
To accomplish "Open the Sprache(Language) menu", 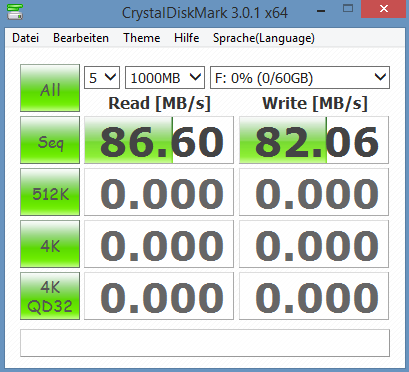I will pyautogui.click(x=264, y=38).
